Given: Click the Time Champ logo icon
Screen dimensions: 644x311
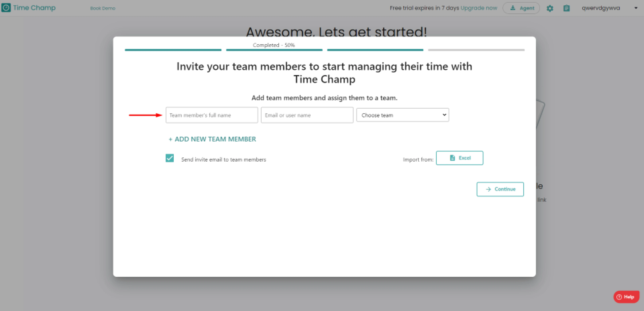Looking at the screenshot, I should coord(6,8).
